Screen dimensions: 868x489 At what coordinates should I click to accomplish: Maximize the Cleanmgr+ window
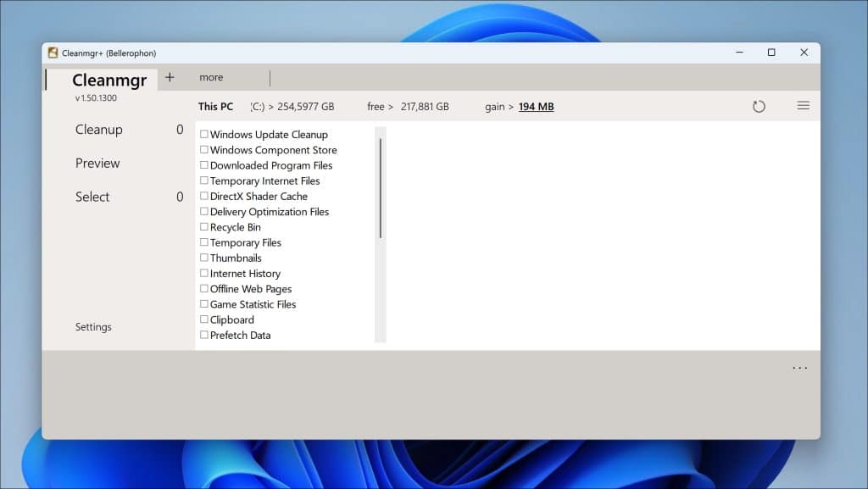point(771,53)
